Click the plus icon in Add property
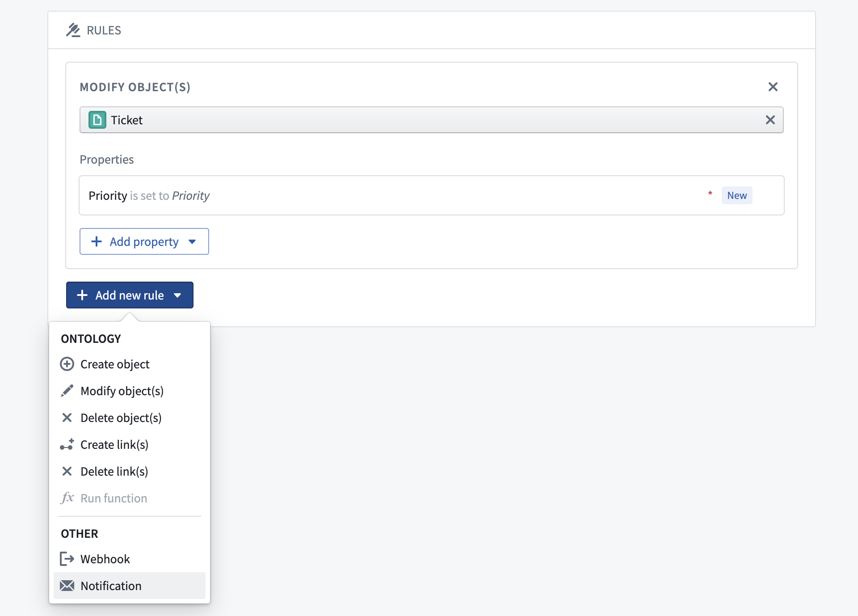858x616 pixels. click(97, 241)
